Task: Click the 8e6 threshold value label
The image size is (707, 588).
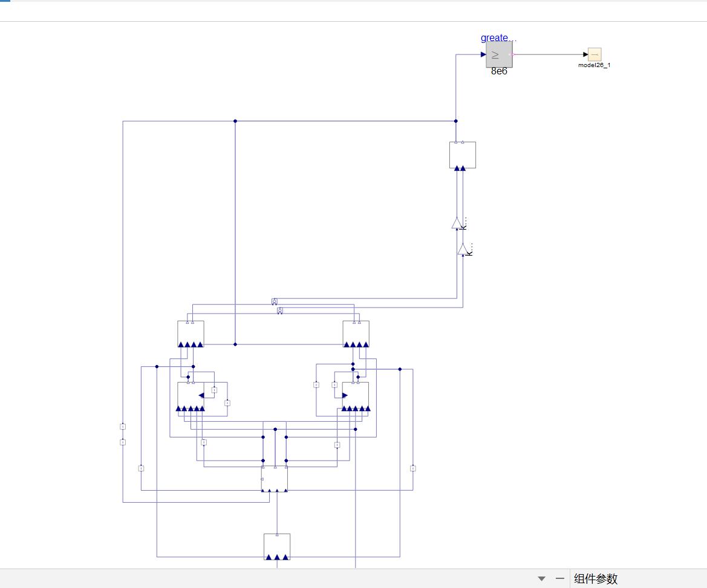Action: [499, 71]
